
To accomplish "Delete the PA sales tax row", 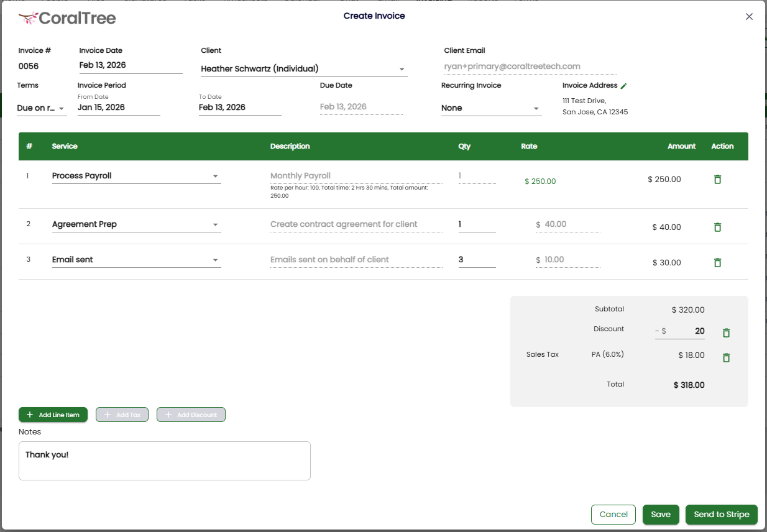I will point(726,358).
